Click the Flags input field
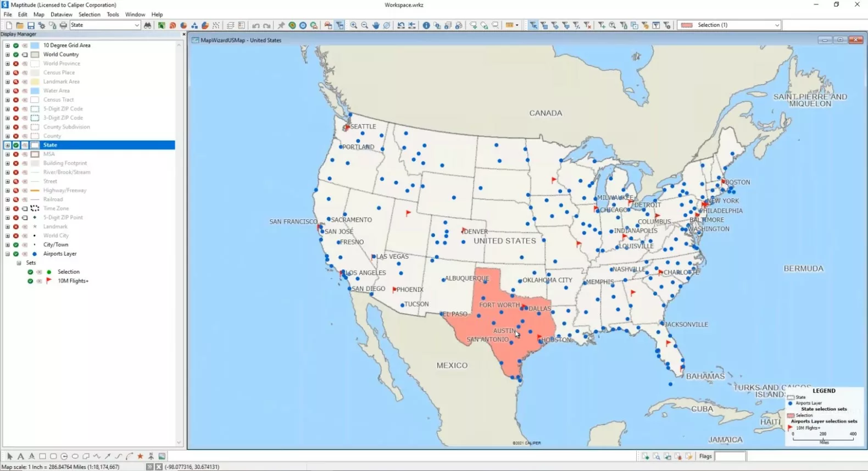Image resolution: width=868 pixels, height=471 pixels. (730, 456)
